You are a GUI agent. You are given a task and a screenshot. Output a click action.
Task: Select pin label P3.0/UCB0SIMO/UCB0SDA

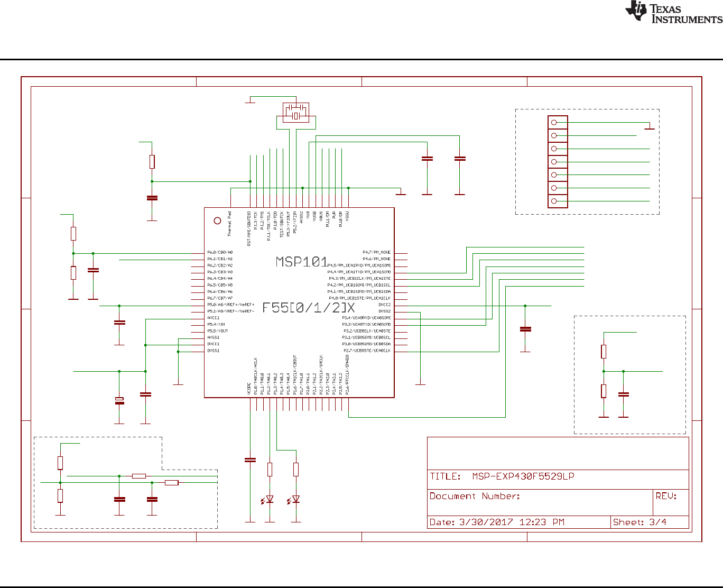tap(366, 344)
